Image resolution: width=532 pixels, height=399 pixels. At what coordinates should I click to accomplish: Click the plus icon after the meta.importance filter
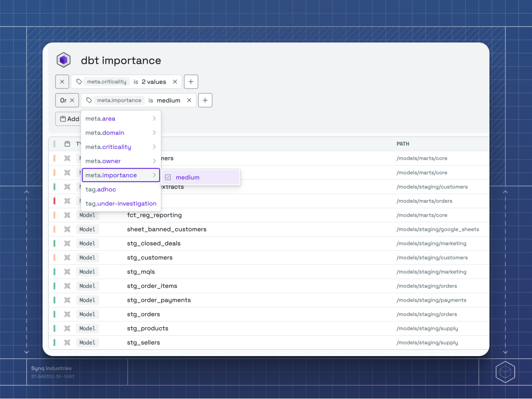point(205,100)
